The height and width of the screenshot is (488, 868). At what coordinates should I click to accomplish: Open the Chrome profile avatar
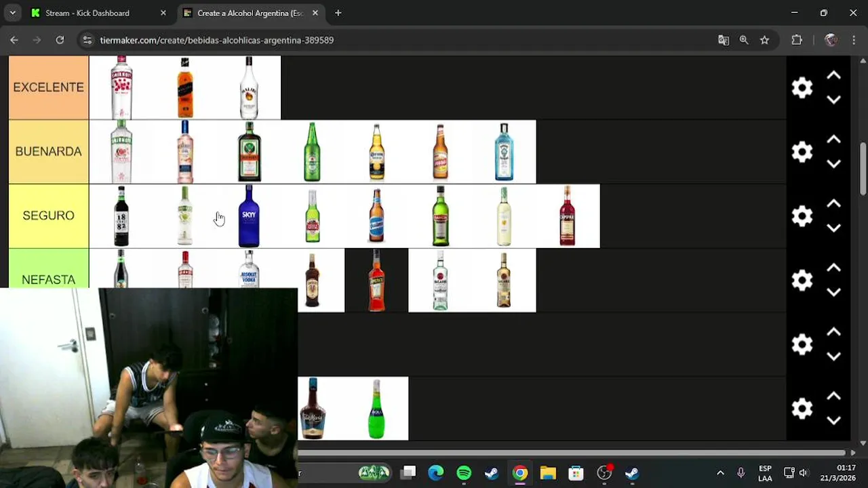coord(831,40)
